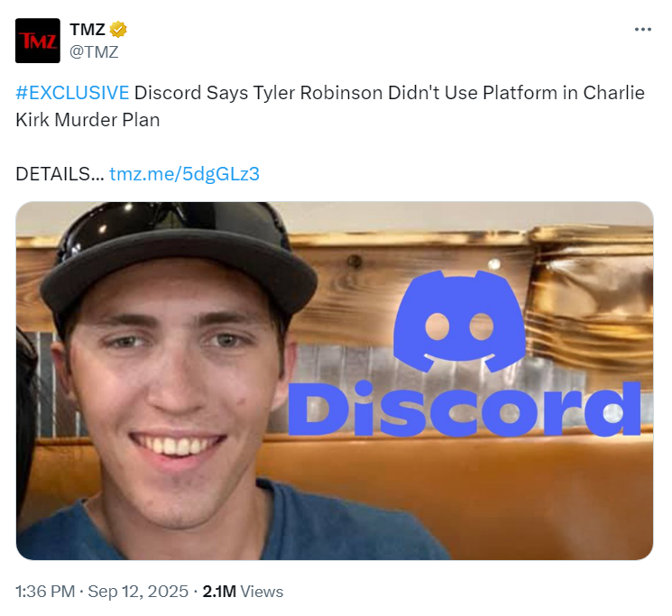Viewport: 672px width, 616px height.
Task: Click the gold verified badge
Action: click(118, 30)
